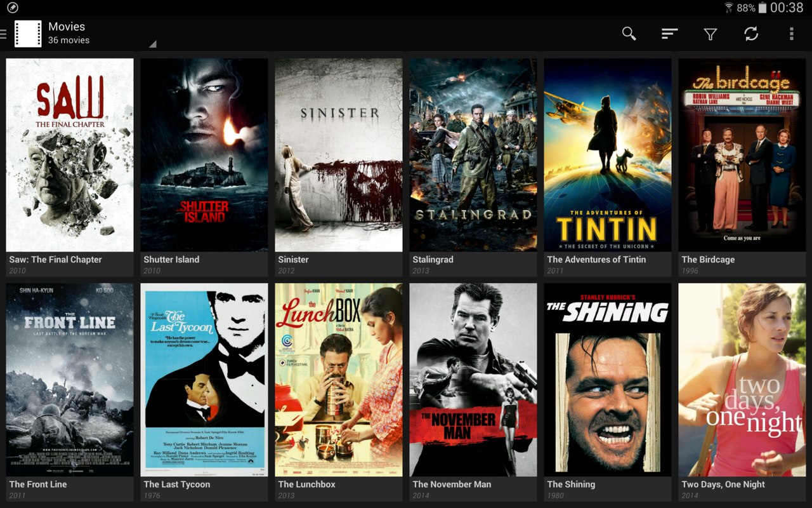Open the Sinister movie poster
Screen dimensions: 812x508
pyautogui.click(x=339, y=155)
